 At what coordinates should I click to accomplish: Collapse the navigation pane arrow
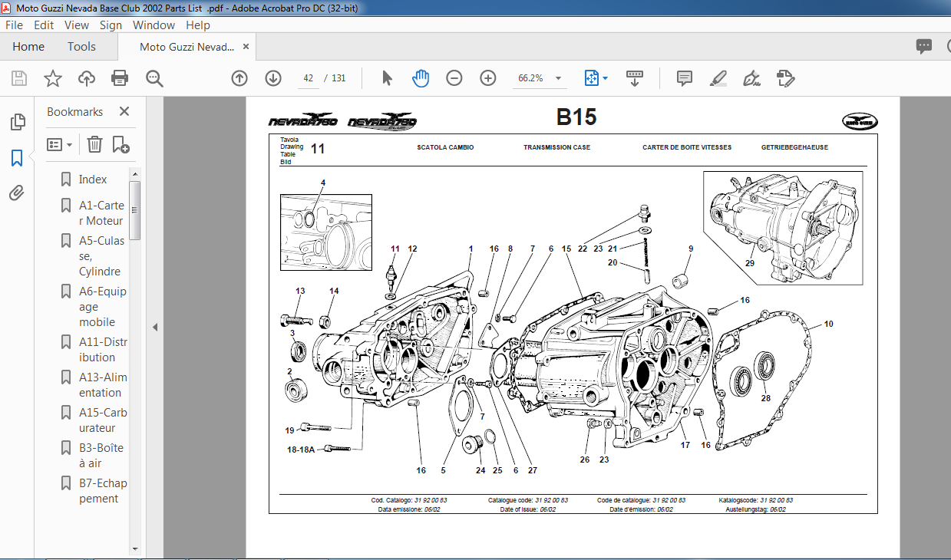point(154,327)
